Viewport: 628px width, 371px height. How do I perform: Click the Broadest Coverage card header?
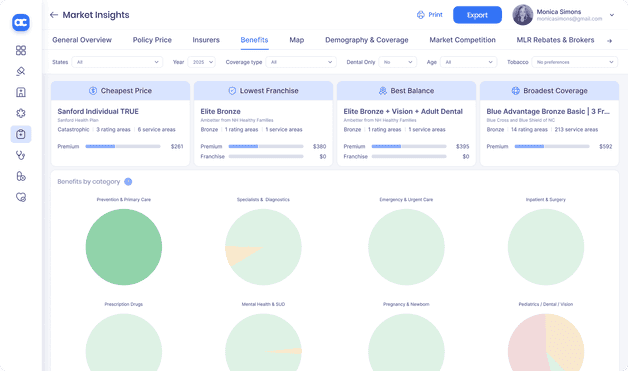point(550,91)
